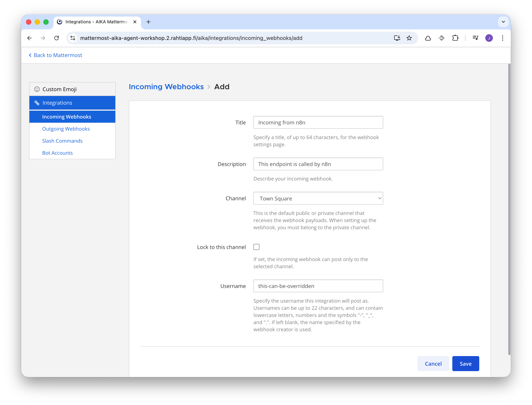This screenshot has height=405, width=532.
Task: Click the page vertical scrollbar
Action: pyautogui.click(x=509, y=209)
